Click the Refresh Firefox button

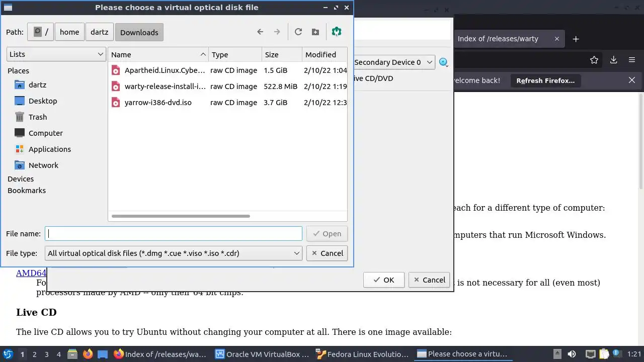[545, 80]
